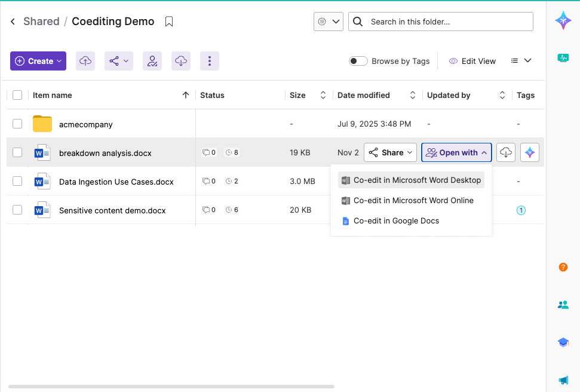Download breakdown analysis.docx via row cloud icon

click(505, 152)
